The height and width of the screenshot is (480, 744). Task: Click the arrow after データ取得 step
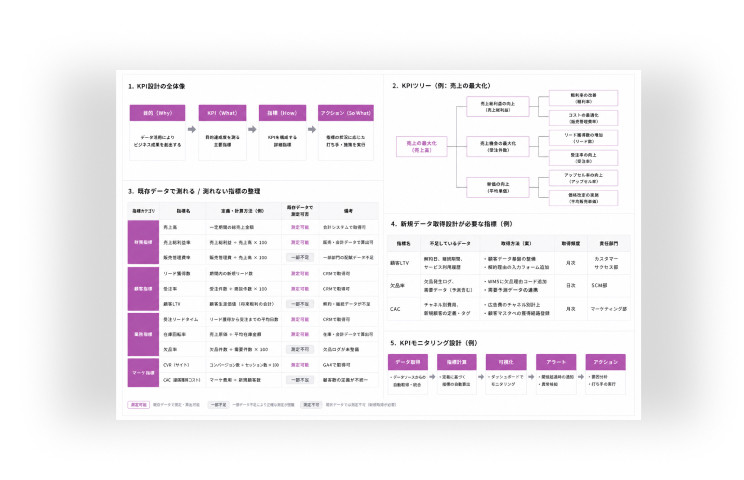pos(432,377)
